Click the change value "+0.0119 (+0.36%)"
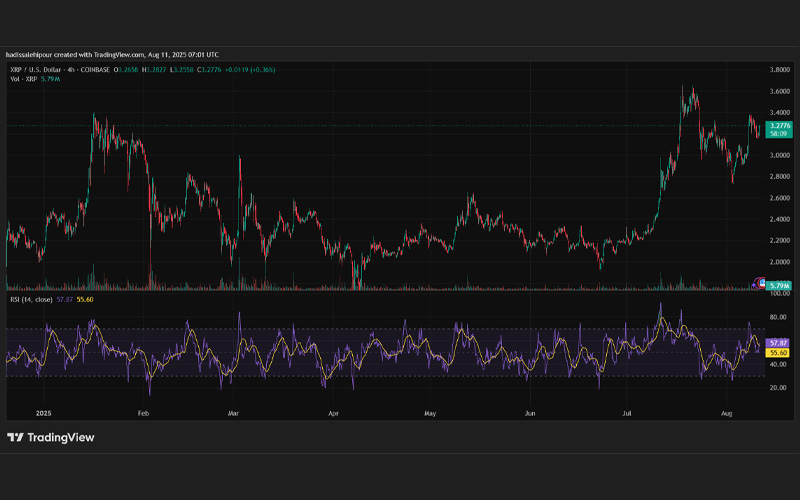Viewport: 800px width, 500px height. [x=251, y=70]
